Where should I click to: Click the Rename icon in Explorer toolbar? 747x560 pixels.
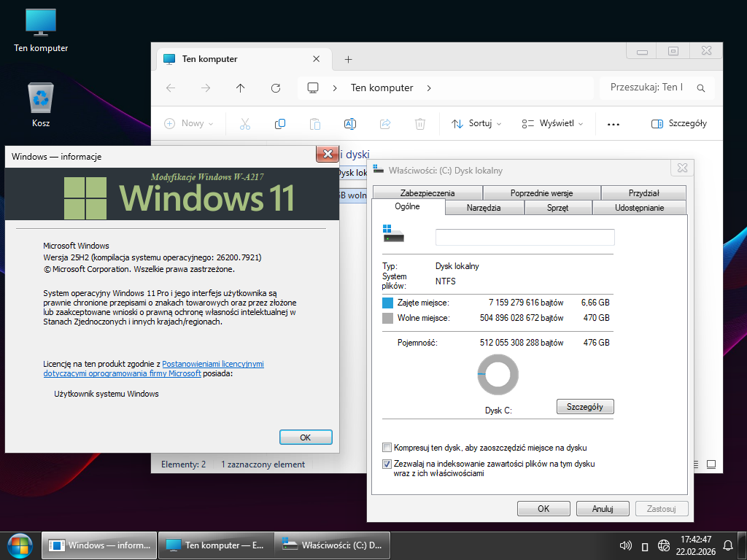click(349, 124)
